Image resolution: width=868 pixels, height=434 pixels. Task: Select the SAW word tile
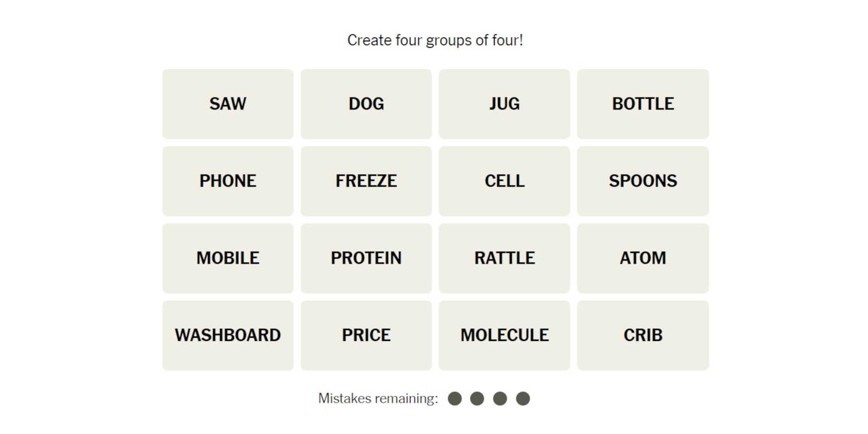click(x=228, y=104)
